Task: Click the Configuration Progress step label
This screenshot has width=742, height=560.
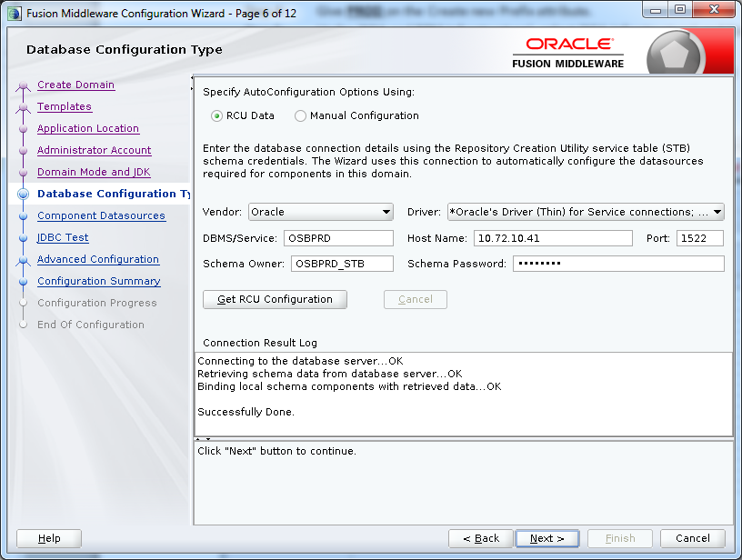Action: click(x=97, y=303)
